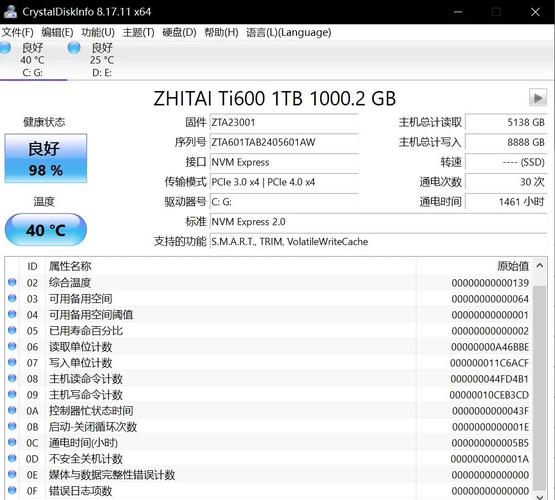The image size is (555, 500).
Task: Click rotation rate value ---- (SSD)
Action: click(x=506, y=162)
